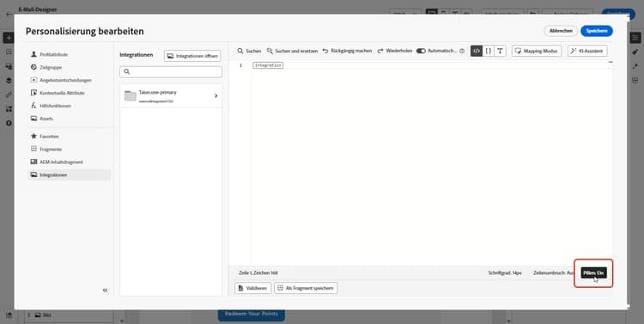Collapse the left sidebar with double chevron
Viewport: 644px width, 324px height.
[105, 290]
